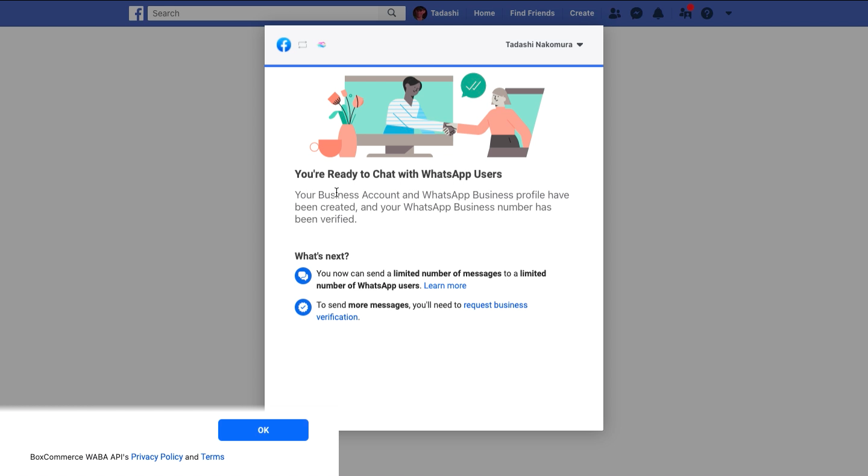Image resolution: width=868 pixels, height=476 pixels.
Task: Open the Notifications bell
Action: pyautogui.click(x=658, y=13)
